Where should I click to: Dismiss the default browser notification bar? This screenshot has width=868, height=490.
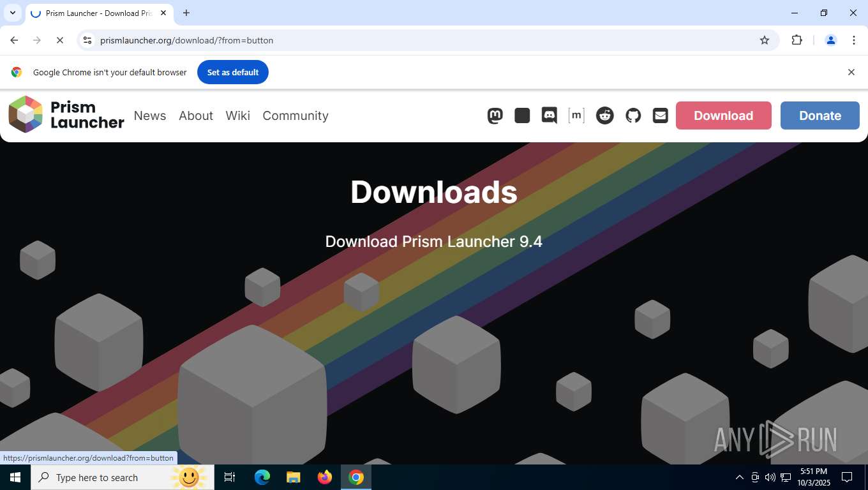click(x=851, y=72)
